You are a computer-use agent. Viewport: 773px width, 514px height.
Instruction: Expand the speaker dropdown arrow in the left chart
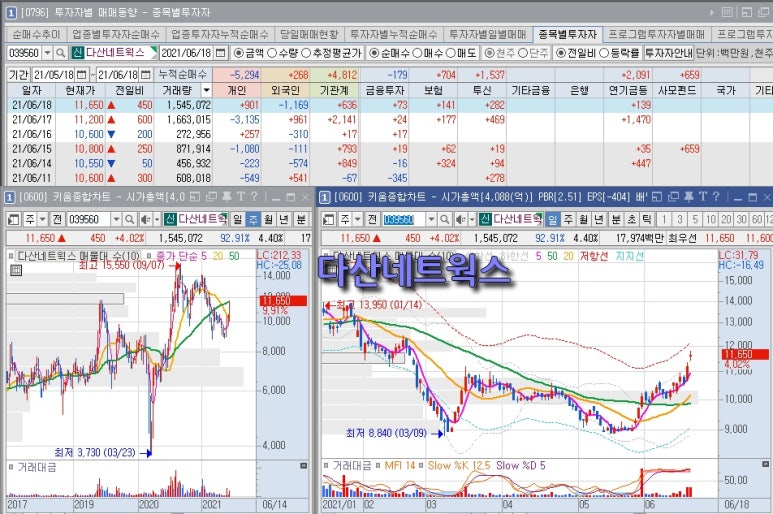click(x=157, y=219)
